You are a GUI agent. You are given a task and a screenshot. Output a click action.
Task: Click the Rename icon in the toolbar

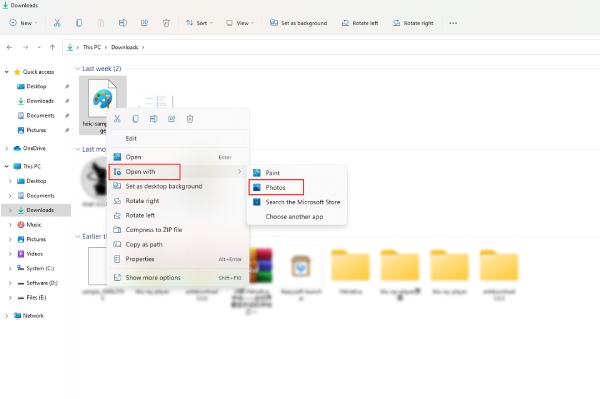[x=122, y=23]
